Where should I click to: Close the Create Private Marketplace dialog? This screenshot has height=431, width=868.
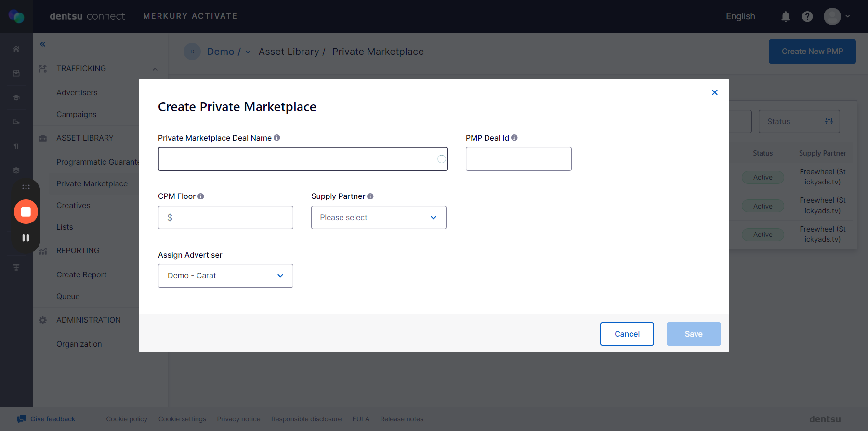(715, 92)
